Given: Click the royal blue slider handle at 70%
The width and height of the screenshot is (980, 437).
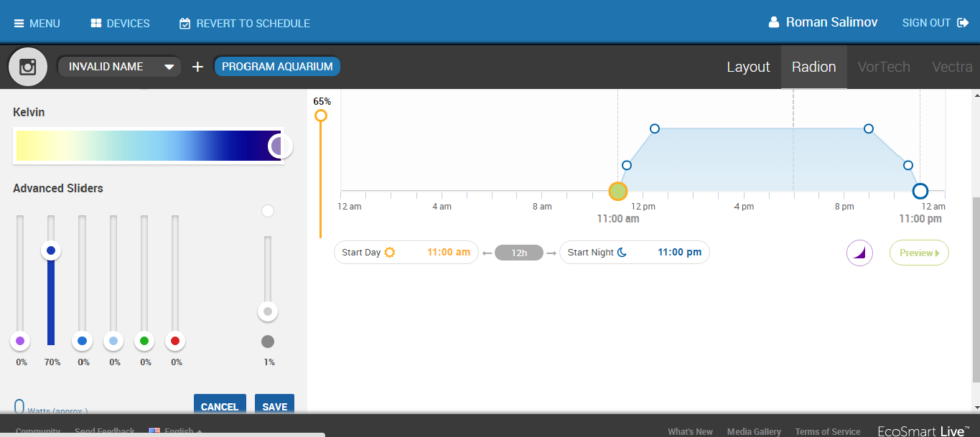Looking at the screenshot, I should (51, 250).
